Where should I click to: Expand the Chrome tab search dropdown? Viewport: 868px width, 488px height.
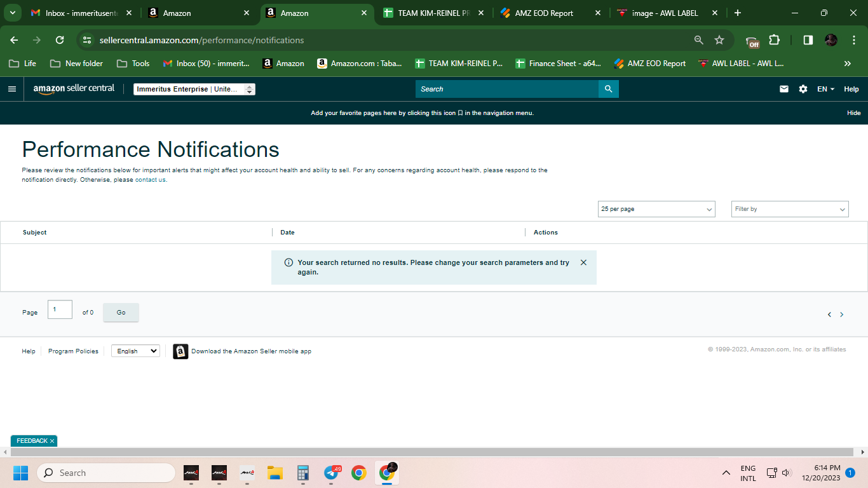[x=12, y=13]
